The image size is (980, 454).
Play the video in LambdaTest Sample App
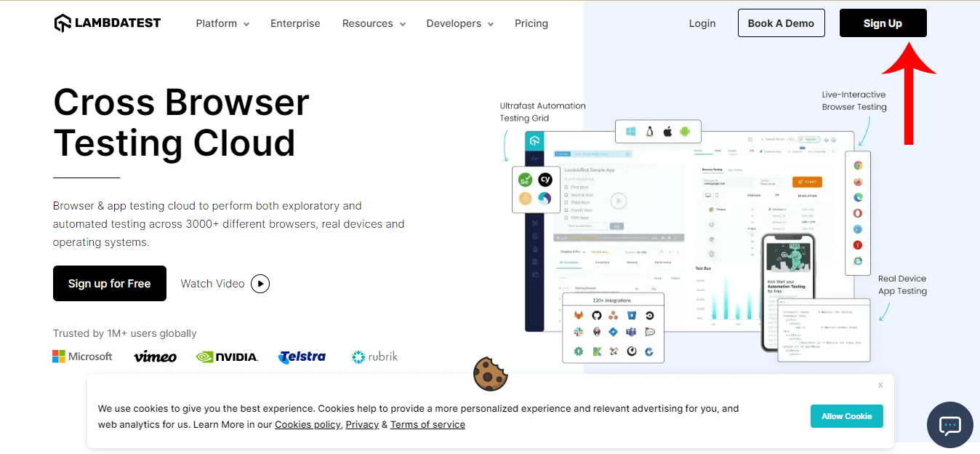point(618,201)
